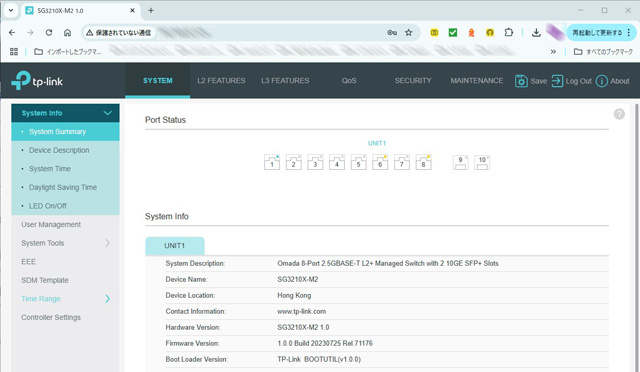Open the L3 FEATURES menu

tap(285, 80)
